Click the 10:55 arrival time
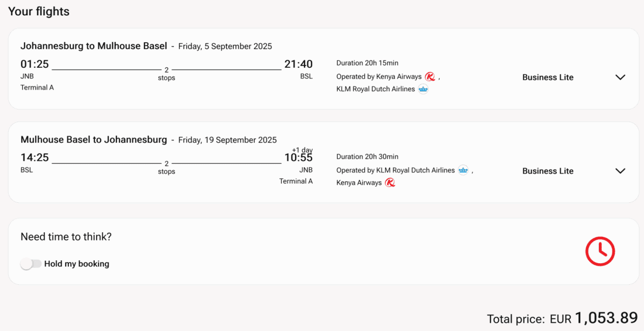 pyautogui.click(x=299, y=157)
